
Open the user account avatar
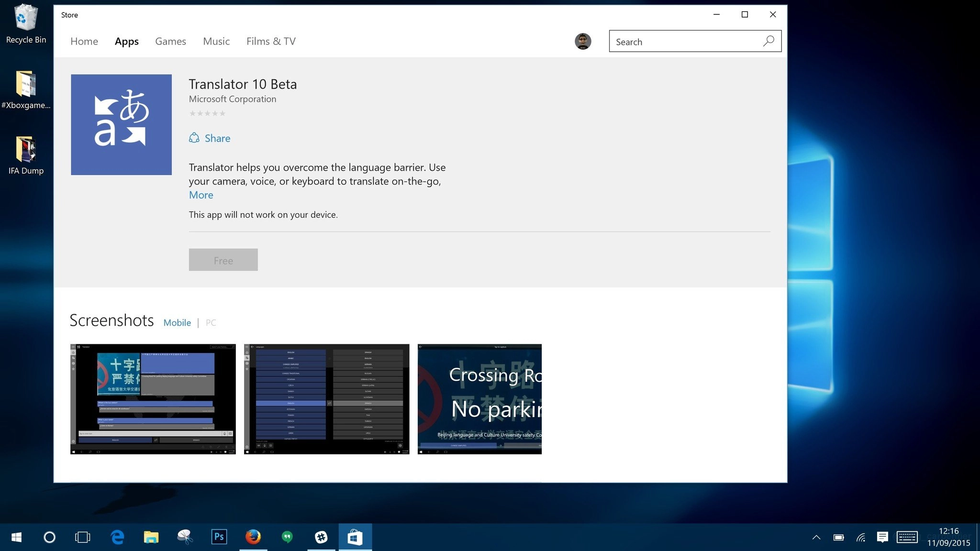(x=582, y=42)
